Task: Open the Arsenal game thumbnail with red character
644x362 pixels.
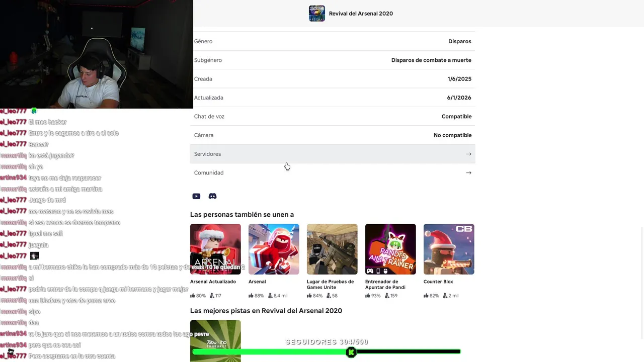Action: pyautogui.click(x=274, y=249)
